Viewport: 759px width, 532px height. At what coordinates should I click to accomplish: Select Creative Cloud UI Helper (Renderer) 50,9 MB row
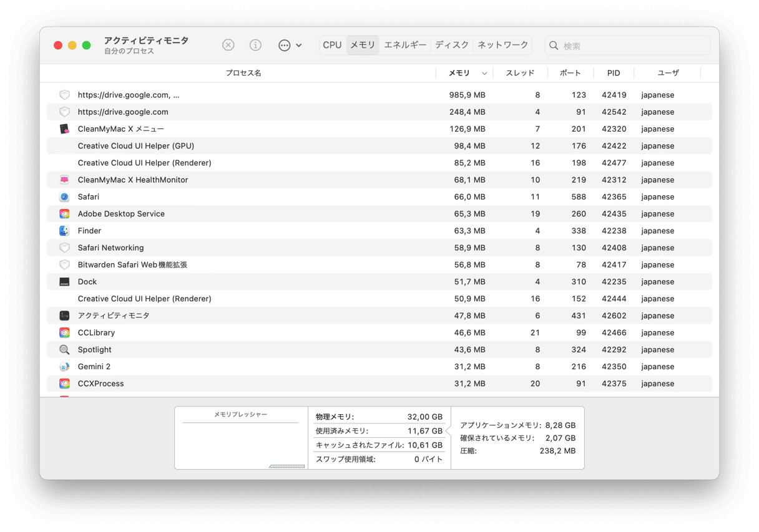pos(379,299)
